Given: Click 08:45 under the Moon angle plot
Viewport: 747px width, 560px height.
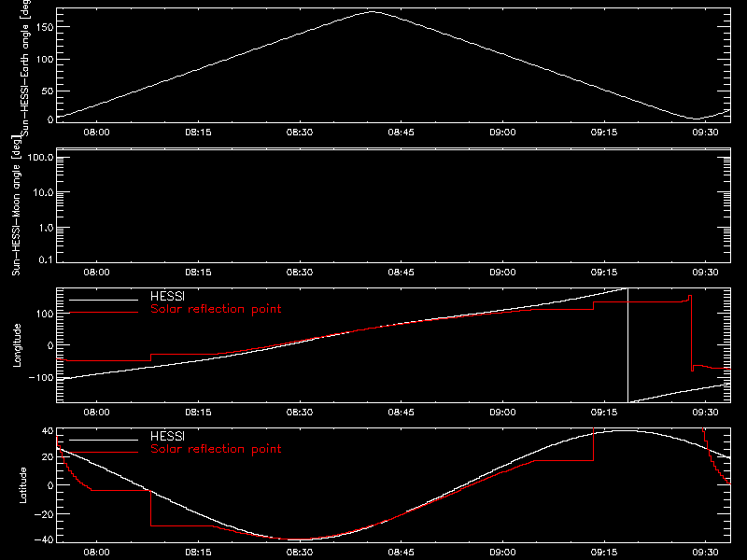Looking at the screenshot, I should pos(402,273).
